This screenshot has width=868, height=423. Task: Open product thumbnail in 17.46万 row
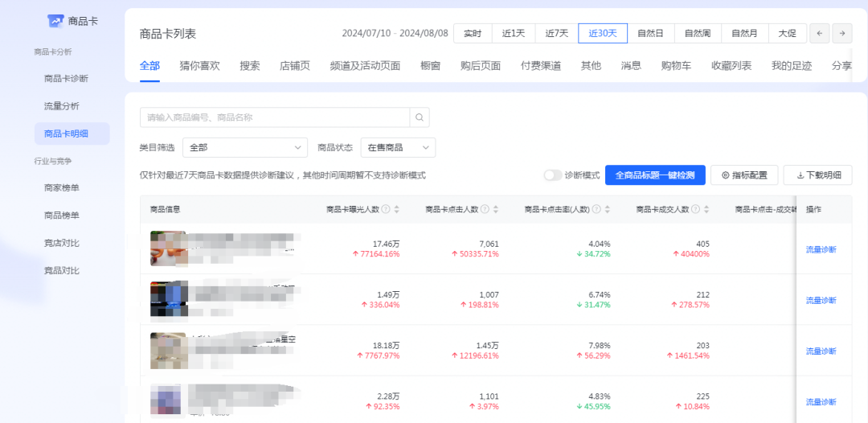[168, 248]
